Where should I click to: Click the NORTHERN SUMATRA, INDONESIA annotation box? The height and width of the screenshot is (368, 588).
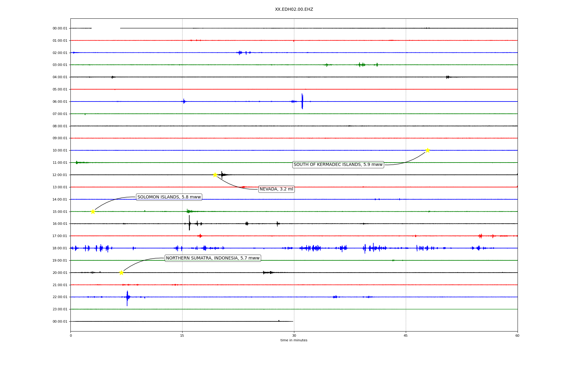(x=213, y=258)
